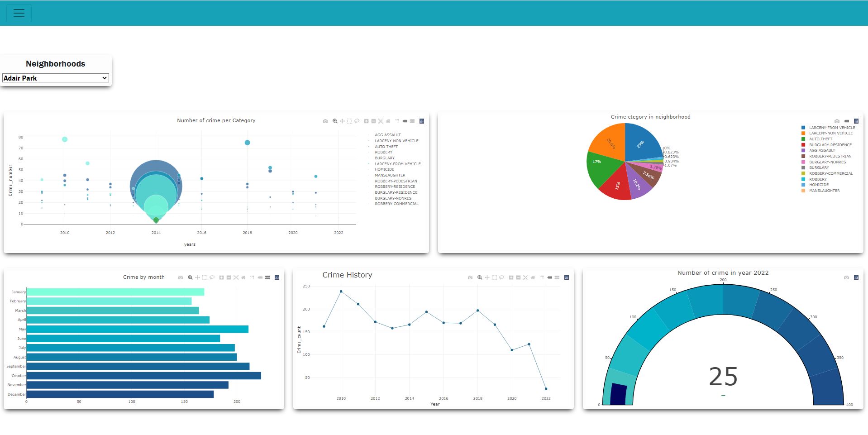Viewport: 868px width, 435px height.
Task: Open the hamburger navigation menu
Action: click(x=19, y=13)
